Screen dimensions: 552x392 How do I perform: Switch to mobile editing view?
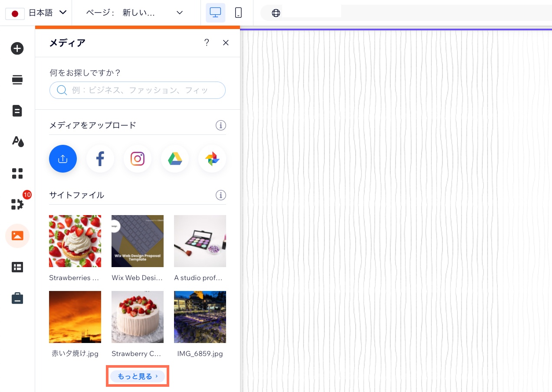click(x=238, y=13)
